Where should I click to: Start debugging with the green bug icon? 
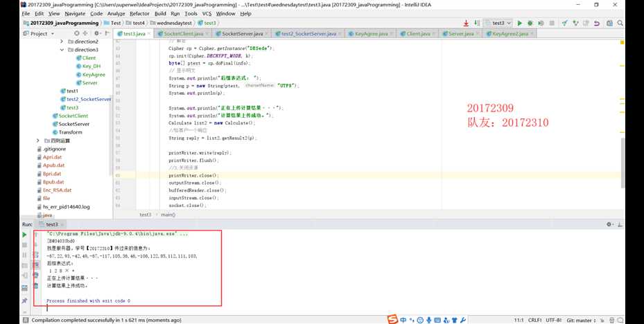pyautogui.click(x=530, y=24)
